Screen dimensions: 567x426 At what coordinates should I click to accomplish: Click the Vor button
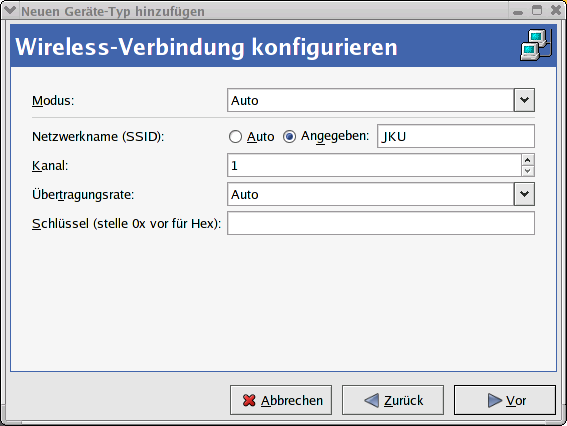coord(505,400)
